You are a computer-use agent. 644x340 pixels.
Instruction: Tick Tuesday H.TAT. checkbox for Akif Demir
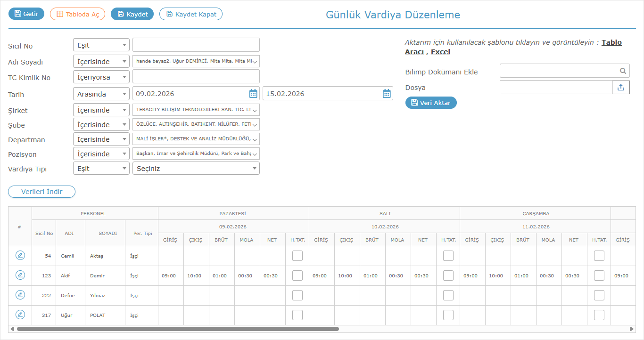point(448,275)
